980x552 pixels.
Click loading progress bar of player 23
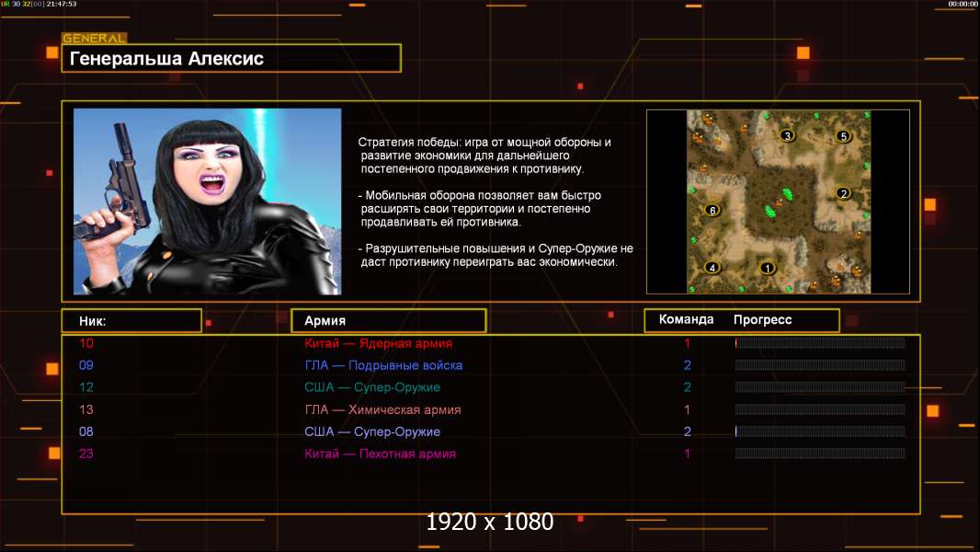(820, 454)
